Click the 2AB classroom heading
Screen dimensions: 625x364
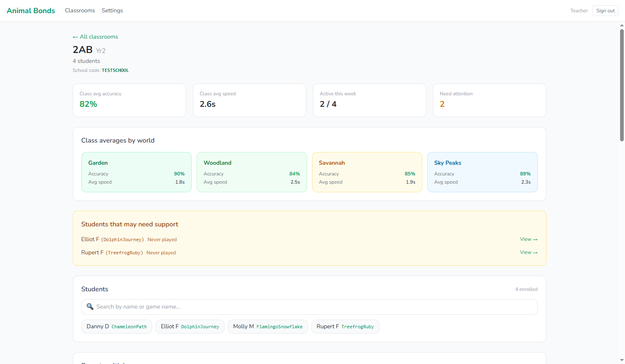tap(83, 50)
